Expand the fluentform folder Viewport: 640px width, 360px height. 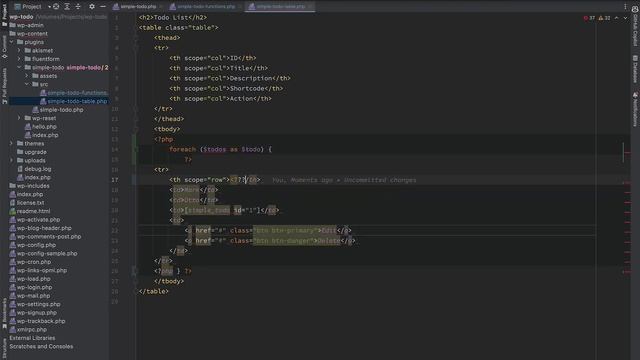19,59
